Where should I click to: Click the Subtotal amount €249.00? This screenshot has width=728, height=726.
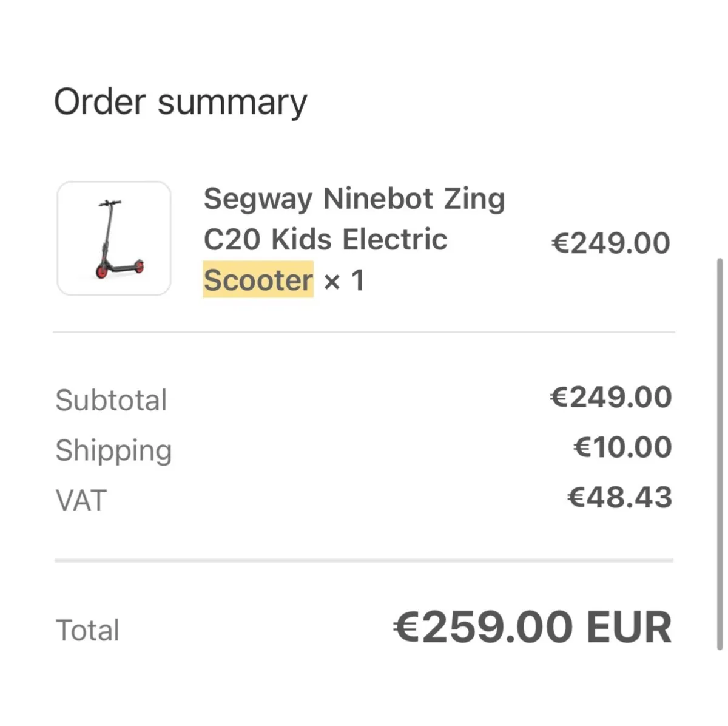pos(610,398)
